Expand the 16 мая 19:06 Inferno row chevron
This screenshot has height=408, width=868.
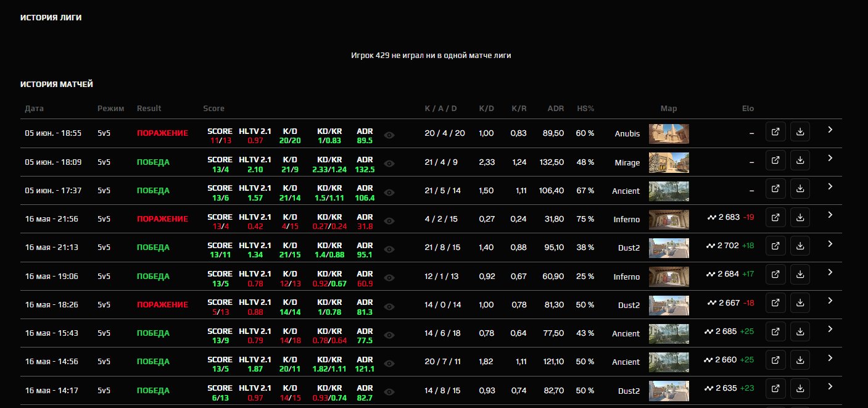pyautogui.click(x=830, y=272)
